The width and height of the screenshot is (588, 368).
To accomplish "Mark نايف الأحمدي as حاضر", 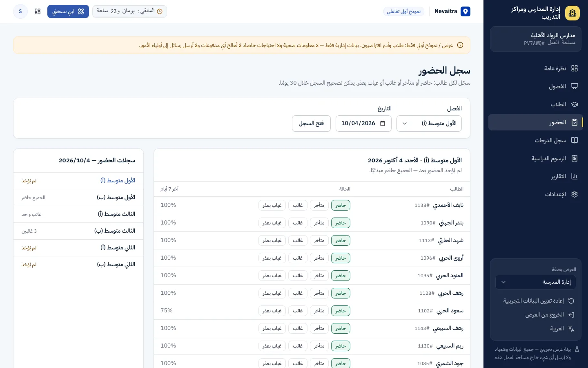I will coord(341,205).
